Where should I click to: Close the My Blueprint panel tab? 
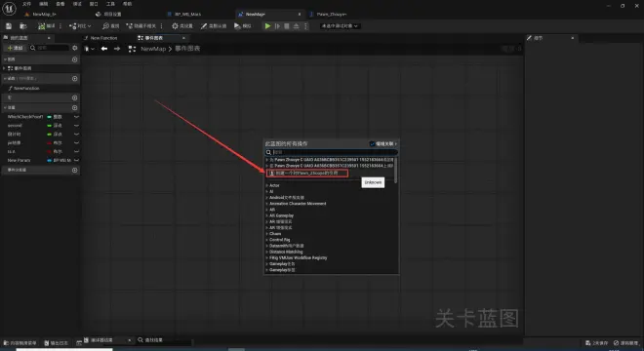click(x=49, y=38)
